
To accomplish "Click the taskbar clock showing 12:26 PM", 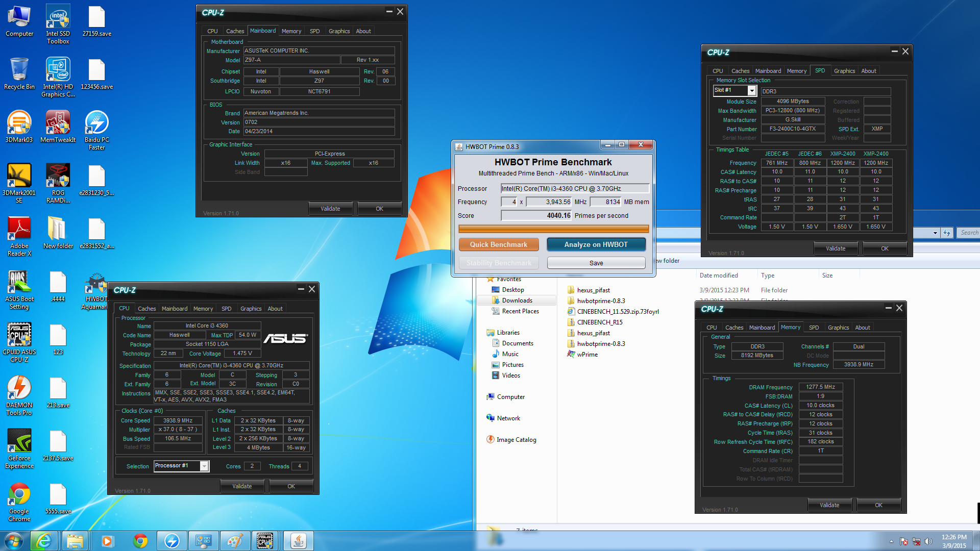I will coord(954,541).
